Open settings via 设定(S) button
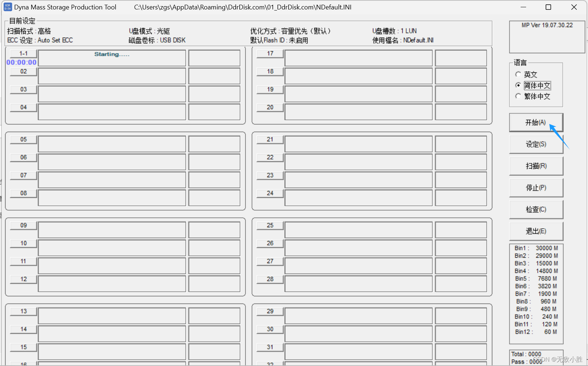Screen dimensions: 588x366 536,144
